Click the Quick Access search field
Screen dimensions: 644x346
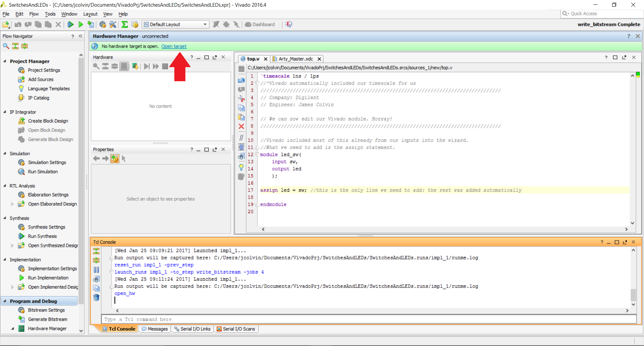(602, 14)
